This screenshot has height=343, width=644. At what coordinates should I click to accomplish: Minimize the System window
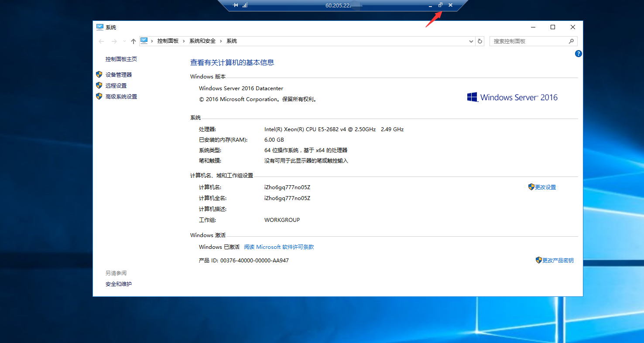[x=533, y=27]
